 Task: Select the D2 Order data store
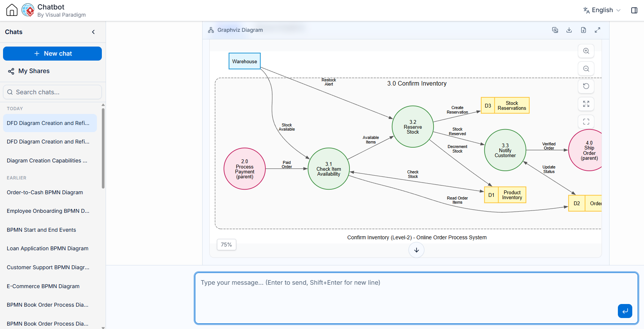(x=585, y=203)
